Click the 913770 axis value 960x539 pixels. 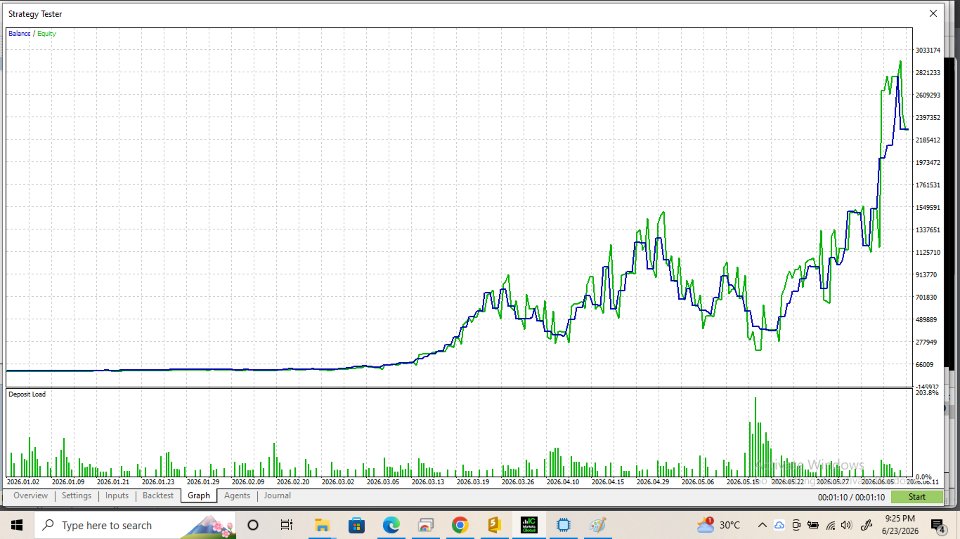pyautogui.click(x=926, y=274)
